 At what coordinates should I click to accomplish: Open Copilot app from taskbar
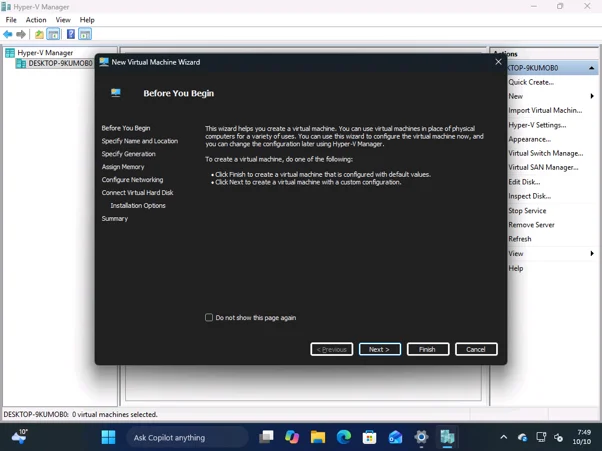click(x=292, y=437)
